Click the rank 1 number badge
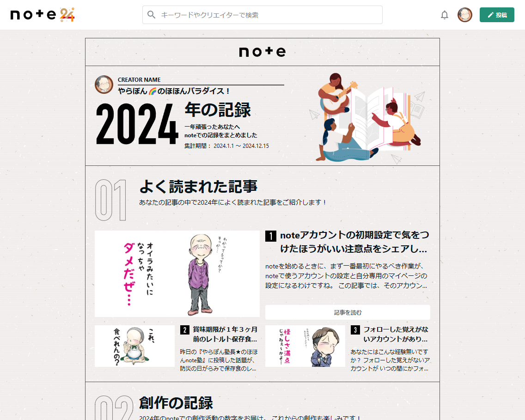The height and width of the screenshot is (420, 525). click(x=270, y=236)
